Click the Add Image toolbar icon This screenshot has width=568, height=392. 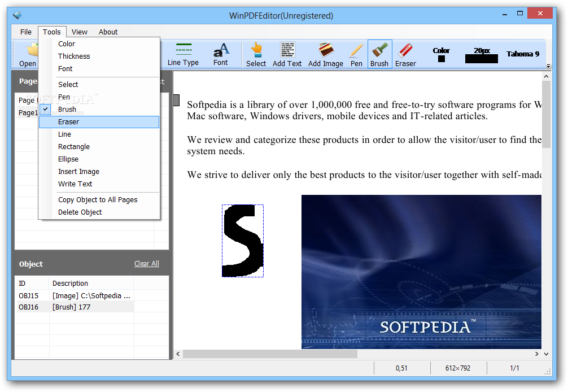326,54
